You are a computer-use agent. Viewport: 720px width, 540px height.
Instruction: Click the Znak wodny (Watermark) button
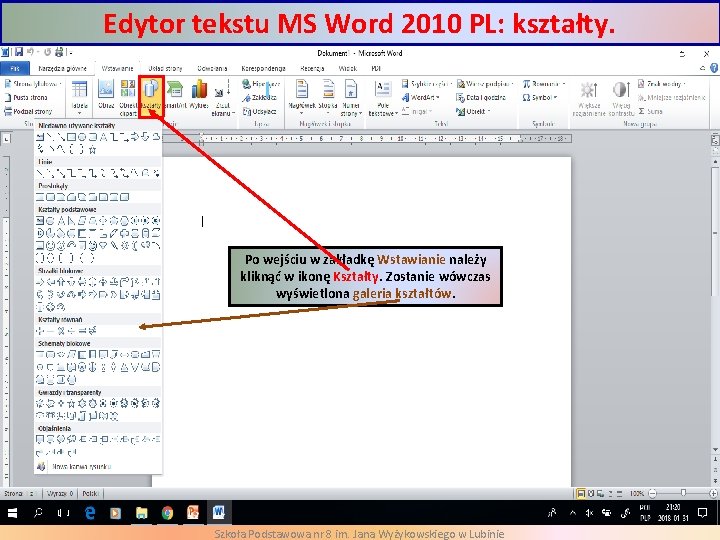point(662,84)
